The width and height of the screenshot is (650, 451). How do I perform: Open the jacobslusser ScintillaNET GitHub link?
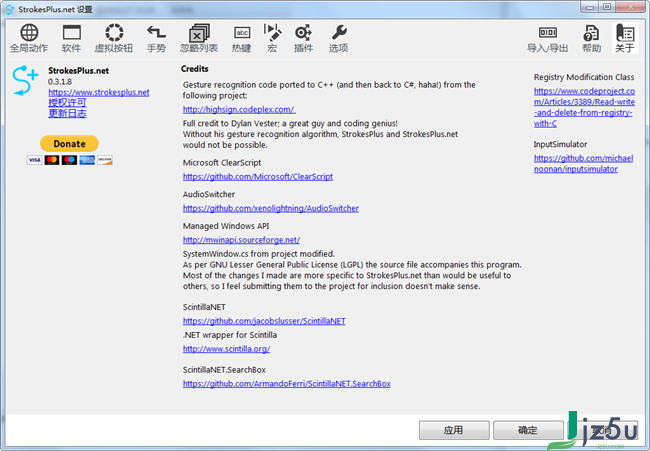pyautogui.click(x=264, y=321)
